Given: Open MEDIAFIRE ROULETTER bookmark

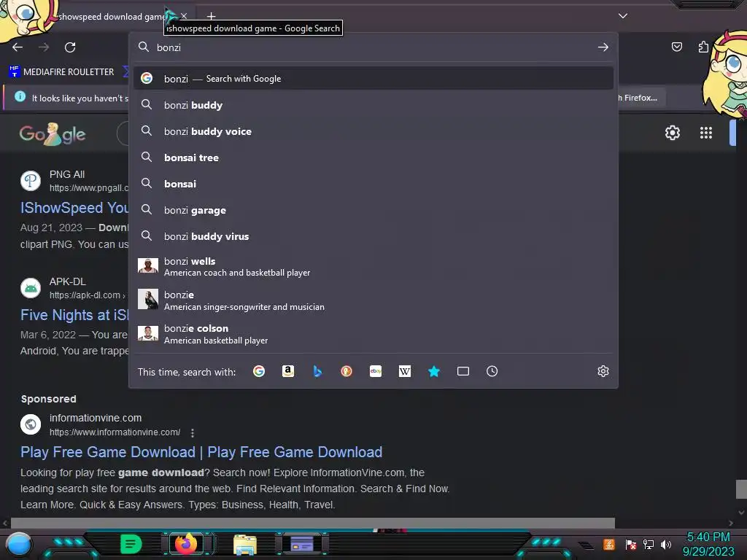Looking at the screenshot, I should (x=61, y=72).
